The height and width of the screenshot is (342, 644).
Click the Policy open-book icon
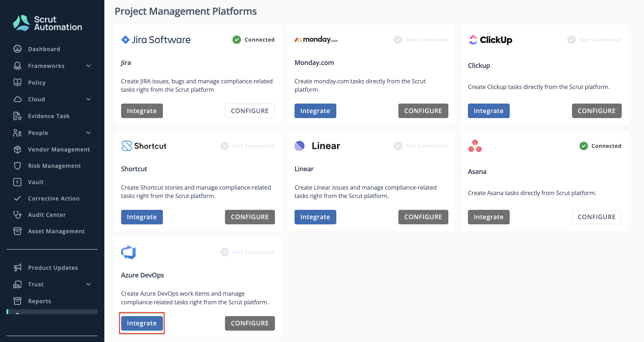click(17, 82)
